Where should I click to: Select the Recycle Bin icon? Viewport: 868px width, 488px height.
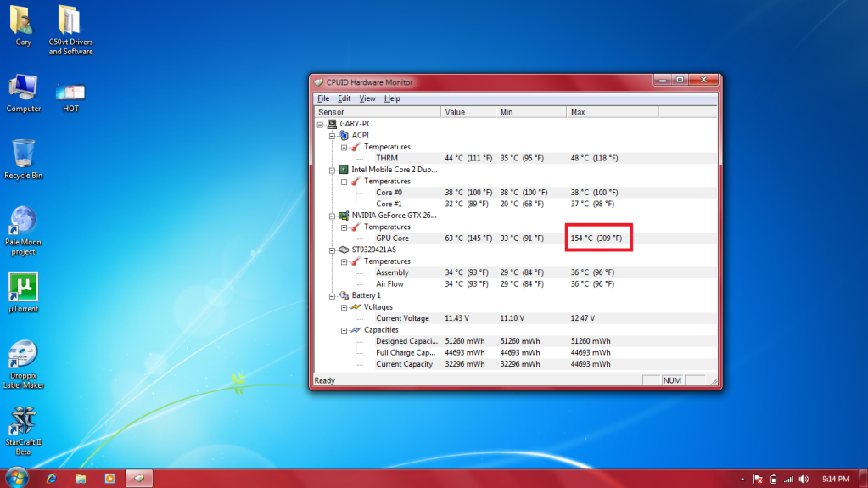pyautogui.click(x=23, y=160)
